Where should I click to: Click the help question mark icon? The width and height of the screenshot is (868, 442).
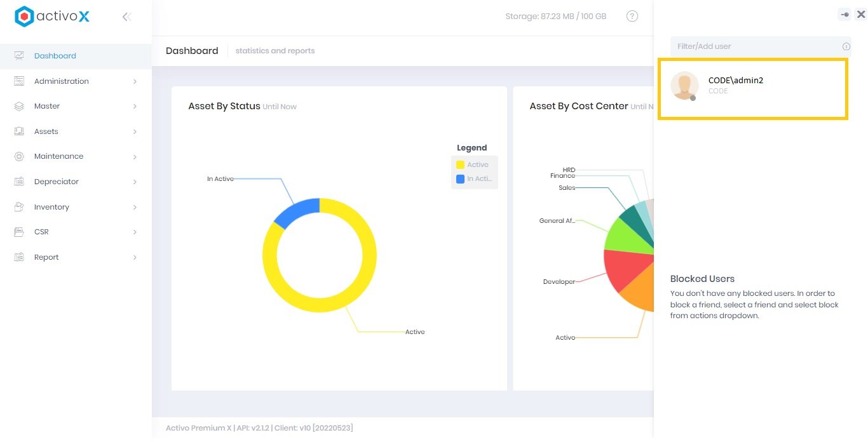coord(632,17)
